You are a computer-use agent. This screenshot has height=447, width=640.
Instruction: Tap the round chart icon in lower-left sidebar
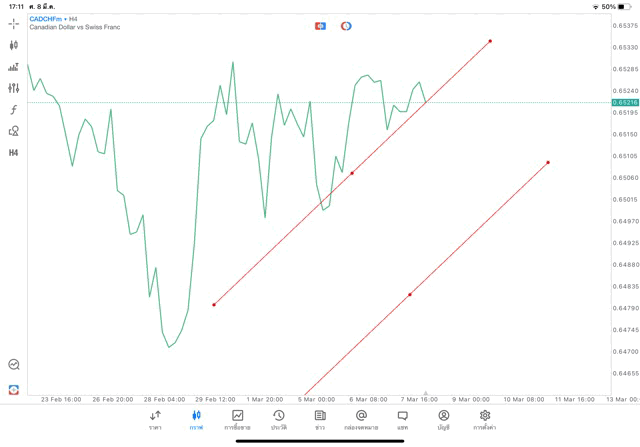coord(14,365)
